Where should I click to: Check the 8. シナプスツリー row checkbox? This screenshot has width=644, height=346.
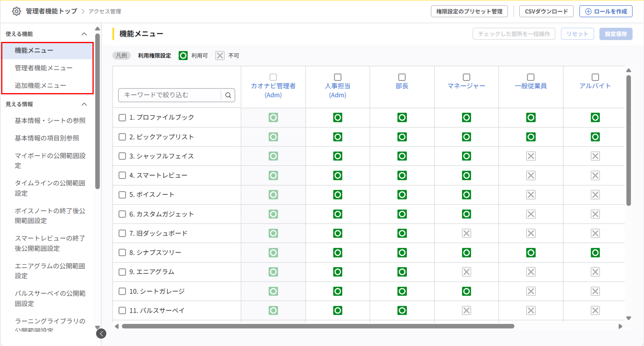click(x=122, y=253)
